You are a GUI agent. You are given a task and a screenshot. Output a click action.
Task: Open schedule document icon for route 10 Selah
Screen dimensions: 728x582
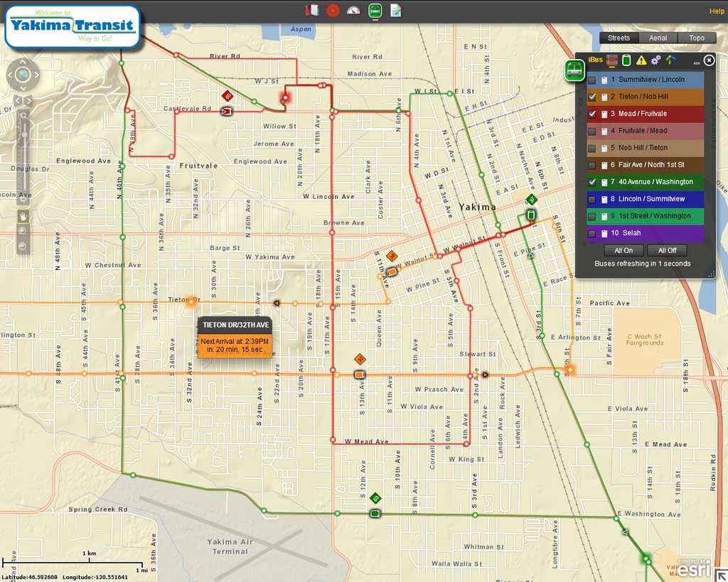pyautogui.click(x=604, y=234)
